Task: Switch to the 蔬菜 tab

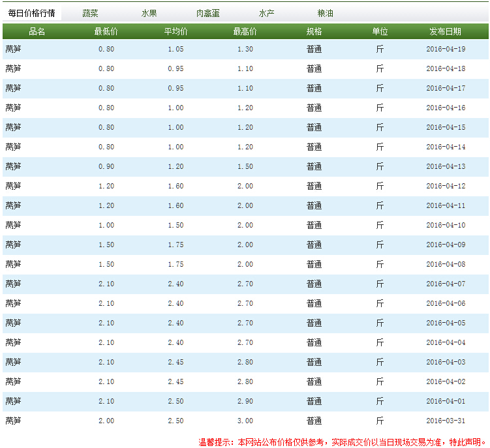Action: [90, 13]
